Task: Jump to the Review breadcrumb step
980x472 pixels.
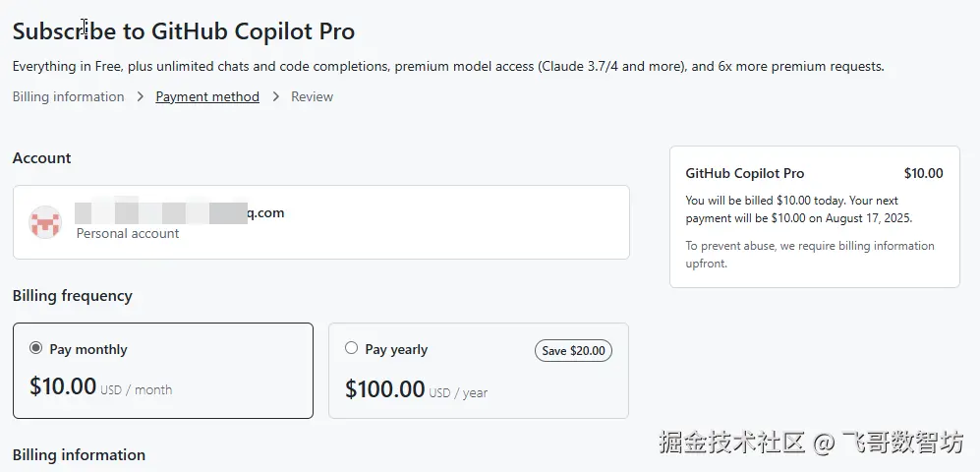Action: pos(312,97)
